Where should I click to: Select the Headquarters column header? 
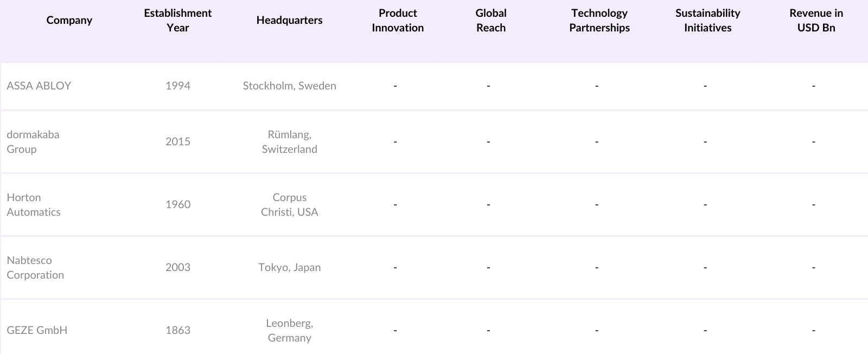click(x=289, y=20)
